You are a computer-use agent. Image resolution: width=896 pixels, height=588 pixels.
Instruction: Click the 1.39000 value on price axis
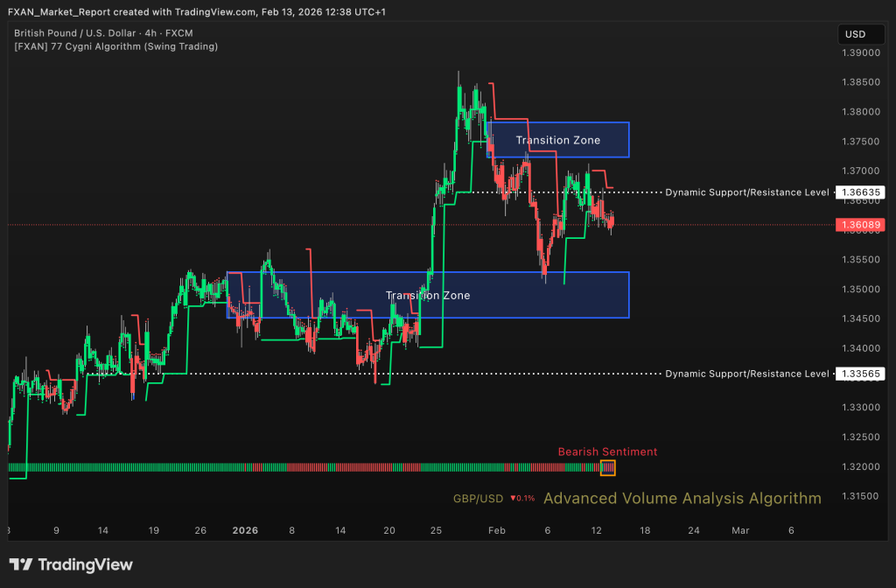click(x=858, y=52)
